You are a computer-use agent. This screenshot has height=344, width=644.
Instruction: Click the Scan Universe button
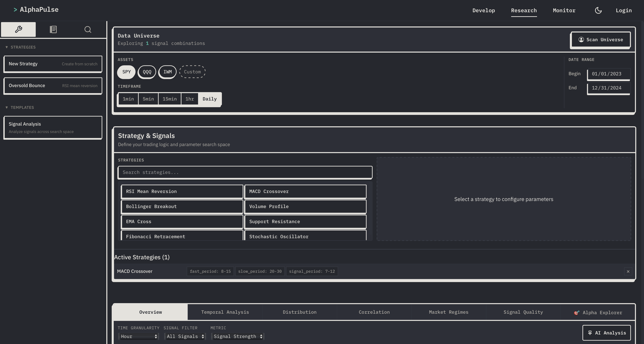pyautogui.click(x=601, y=40)
